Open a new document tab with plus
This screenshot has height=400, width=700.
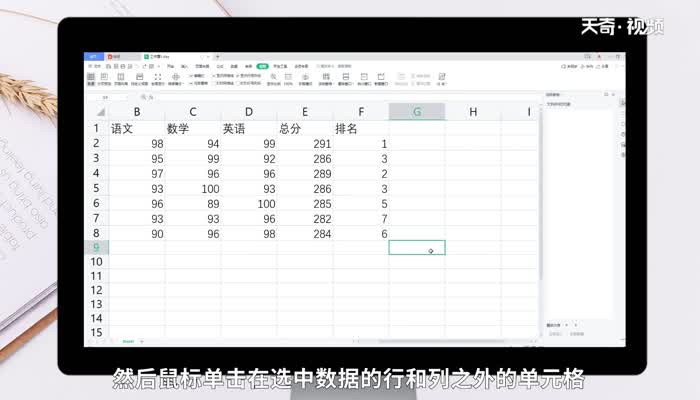[x=217, y=57]
